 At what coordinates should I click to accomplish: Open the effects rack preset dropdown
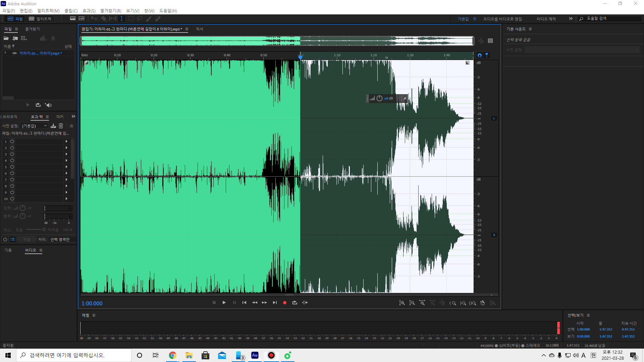[35, 126]
